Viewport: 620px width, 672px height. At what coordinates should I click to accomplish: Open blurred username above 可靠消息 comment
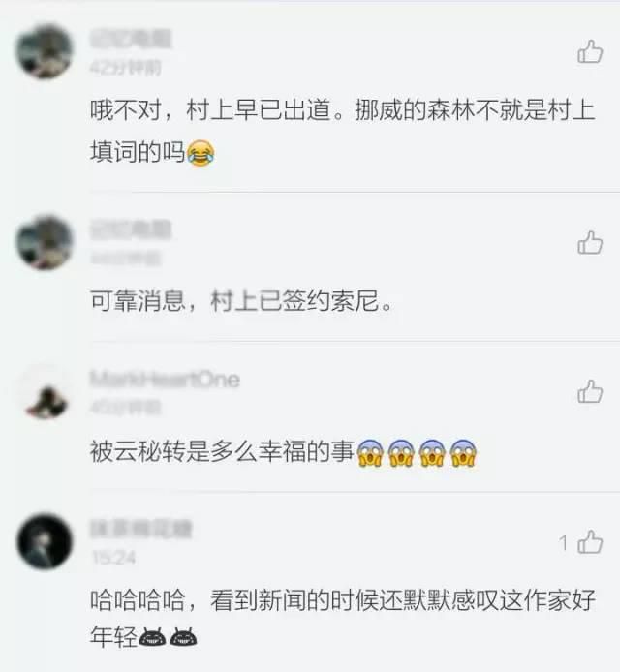(131, 229)
